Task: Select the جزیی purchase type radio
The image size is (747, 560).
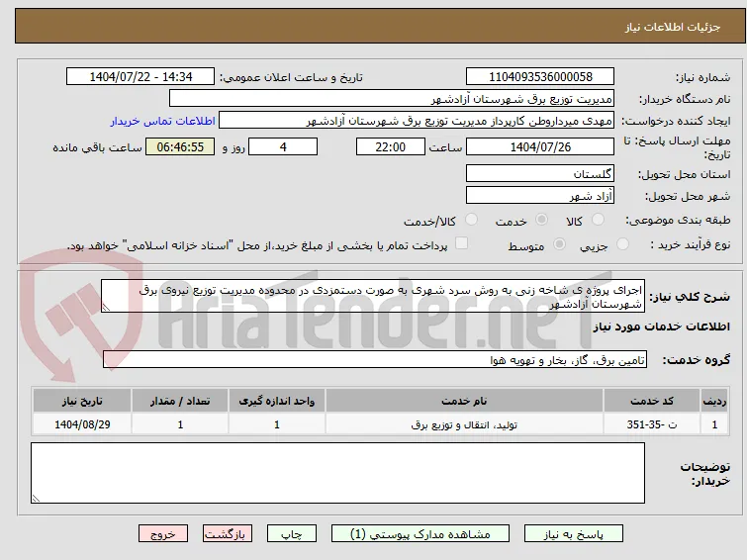Action: [622, 244]
